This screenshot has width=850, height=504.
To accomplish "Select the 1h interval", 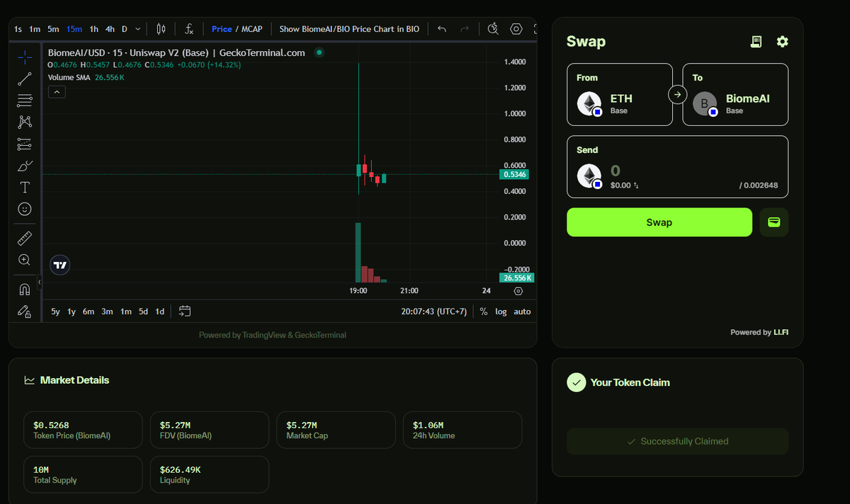I will [x=93, y=29].
